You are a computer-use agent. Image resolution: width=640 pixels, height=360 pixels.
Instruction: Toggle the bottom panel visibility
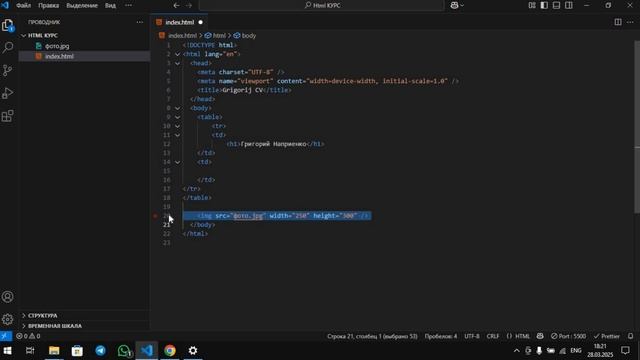556,5
